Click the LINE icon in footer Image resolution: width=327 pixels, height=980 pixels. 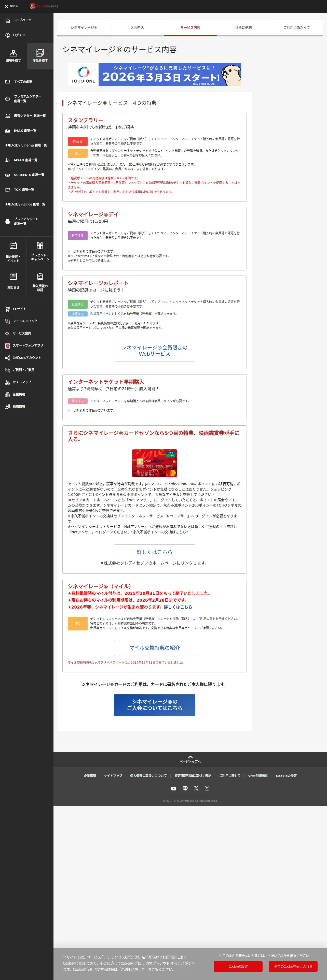(x=185, y=788)
